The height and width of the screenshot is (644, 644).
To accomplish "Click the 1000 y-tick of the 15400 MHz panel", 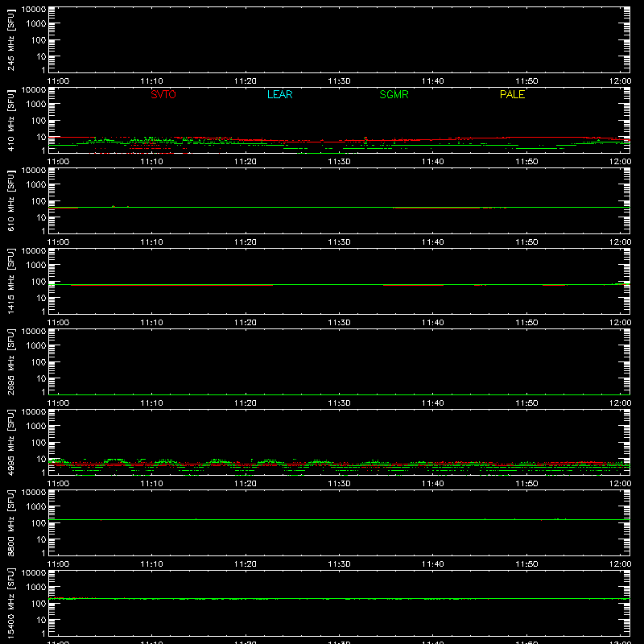I will click(x=36, y=588).
